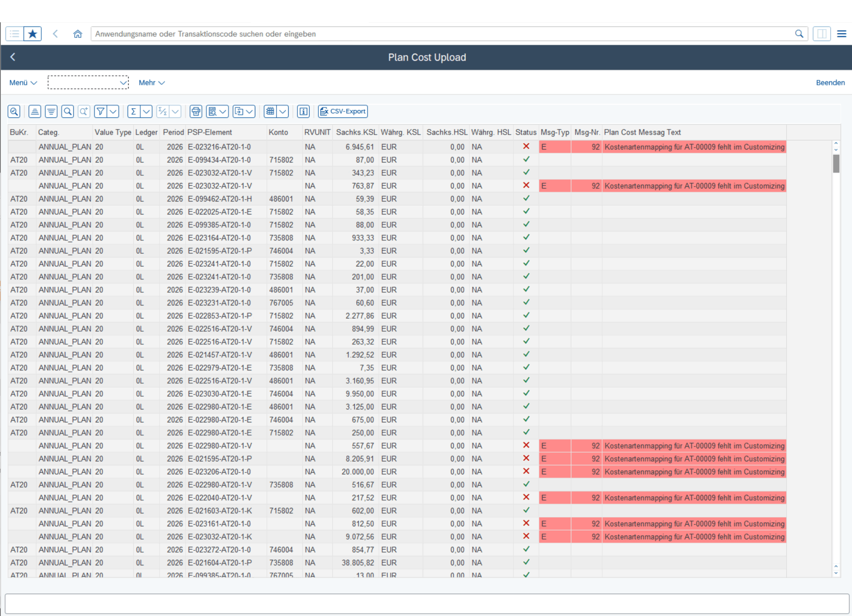The height and width of the screenshot is (616, 852).
Task: Open the layout grid dropdown arrow
Action: point(283,111)
